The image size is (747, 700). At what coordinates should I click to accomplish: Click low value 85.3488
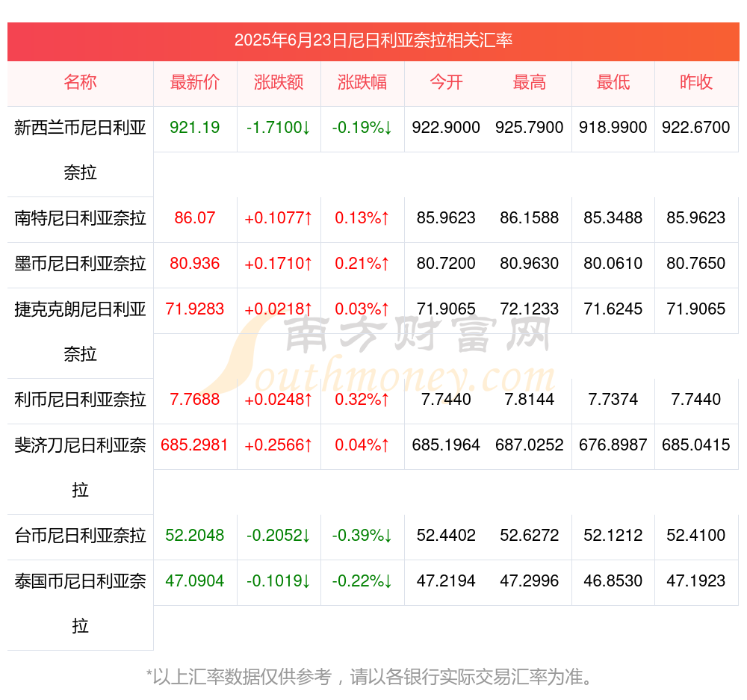tap(613, 218)
